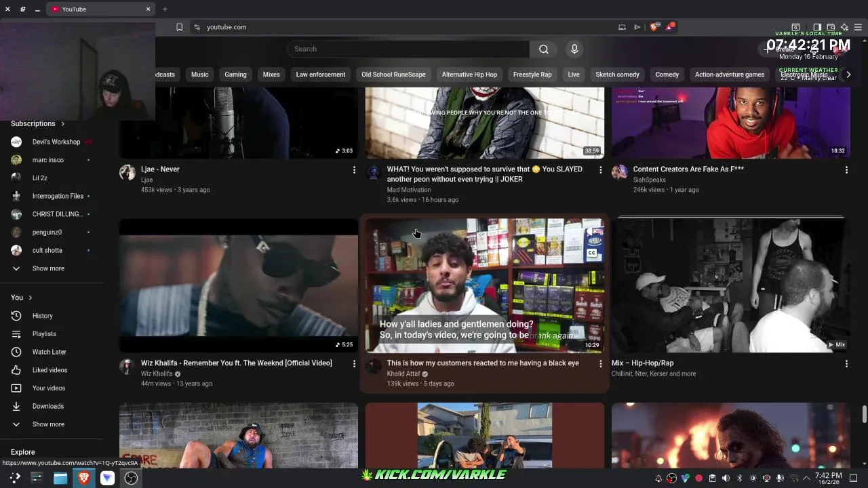Select the Music category chip
The height and width of the screenshot is (488, 868).
[199, 75]
